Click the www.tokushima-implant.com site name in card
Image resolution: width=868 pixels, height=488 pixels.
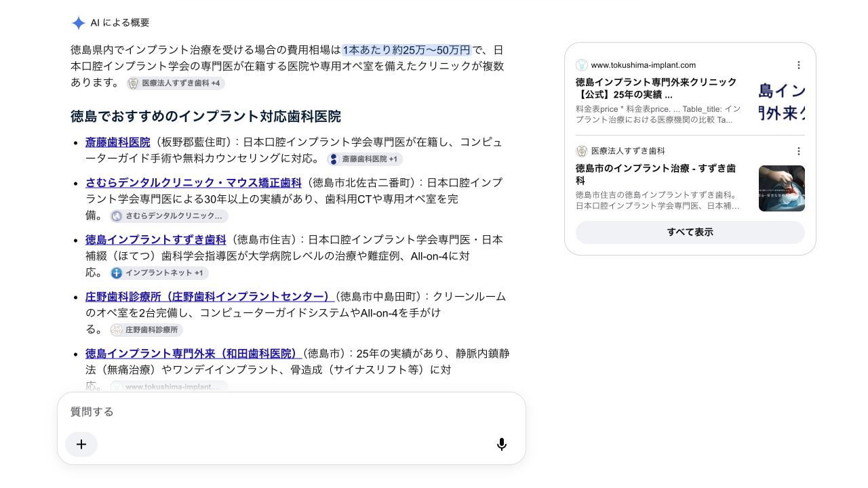(x=644, y=65)
